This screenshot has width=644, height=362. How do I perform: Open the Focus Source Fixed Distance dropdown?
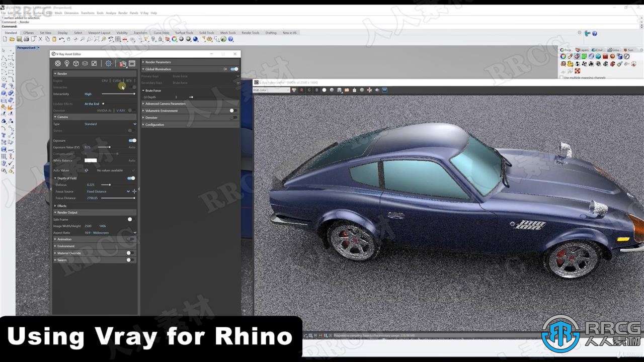(108, 192)
